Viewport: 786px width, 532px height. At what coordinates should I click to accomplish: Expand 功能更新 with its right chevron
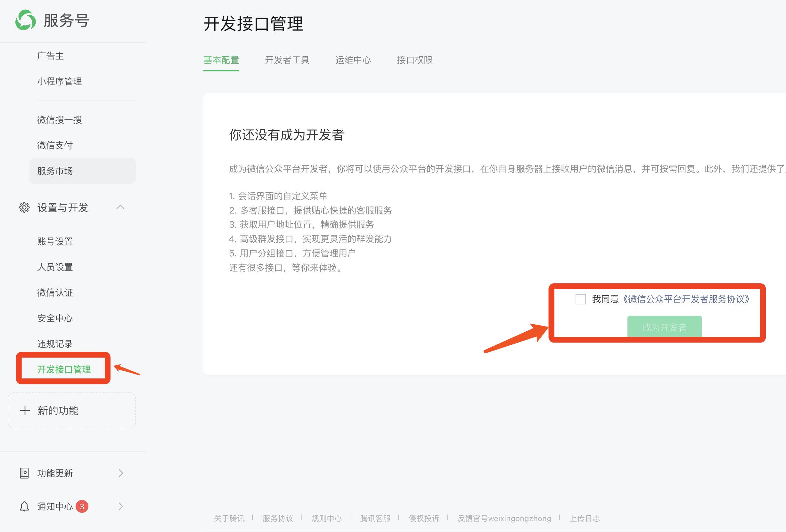click(x=121, y=473)
